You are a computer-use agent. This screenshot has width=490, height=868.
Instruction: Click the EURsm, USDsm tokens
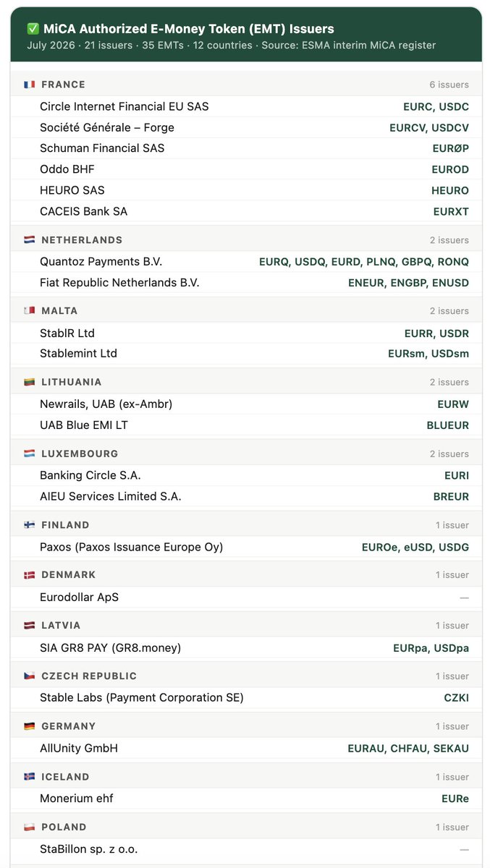(x=428, y=354)
